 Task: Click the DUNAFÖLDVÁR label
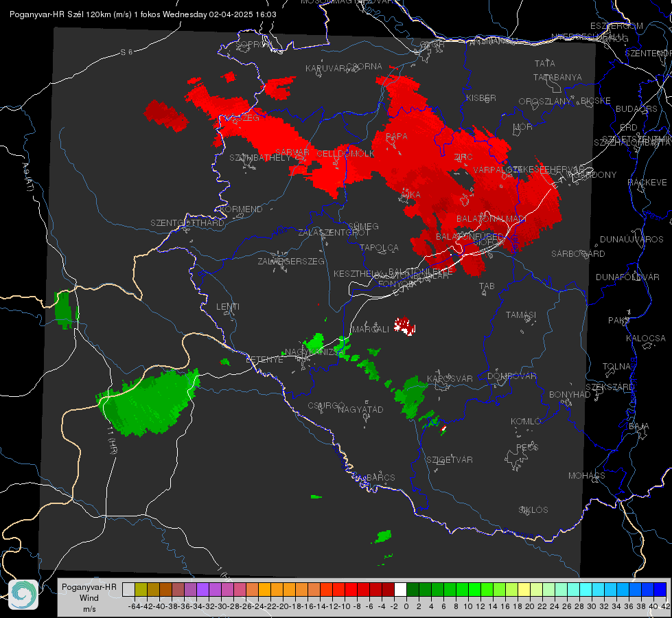[x=627, y=277]
